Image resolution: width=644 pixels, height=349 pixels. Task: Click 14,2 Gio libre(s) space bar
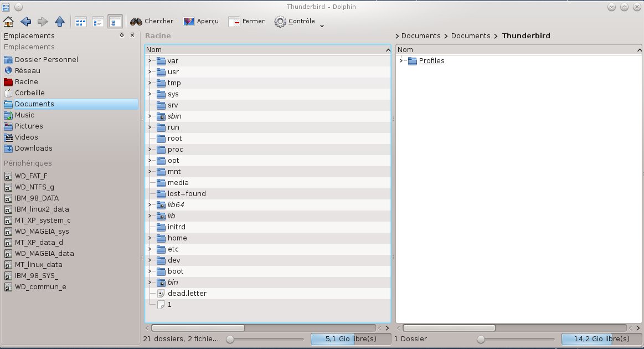coord(602,338)
